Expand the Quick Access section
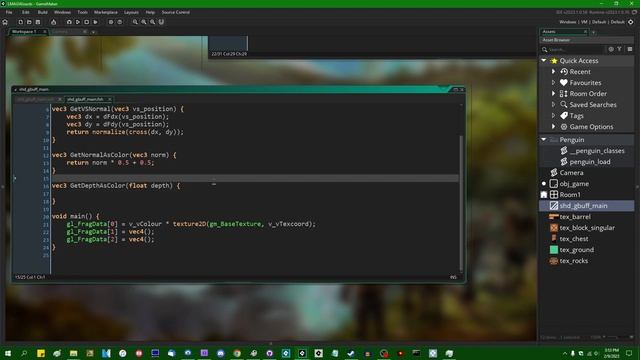 pos(544,60)
